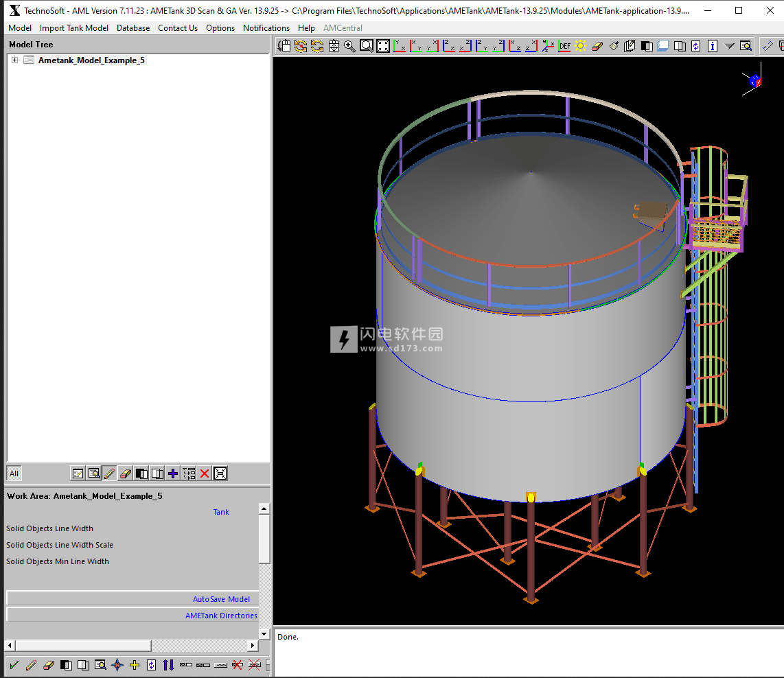Open the Database menu
This screenshot has height=678, width=784.
click(133, 28)
